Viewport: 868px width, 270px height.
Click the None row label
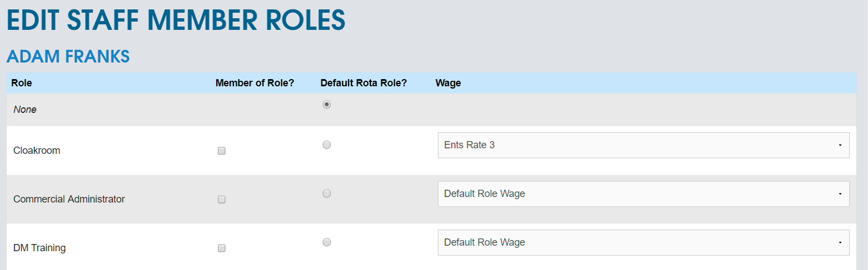pyautogui.click(x=25, y=110)
